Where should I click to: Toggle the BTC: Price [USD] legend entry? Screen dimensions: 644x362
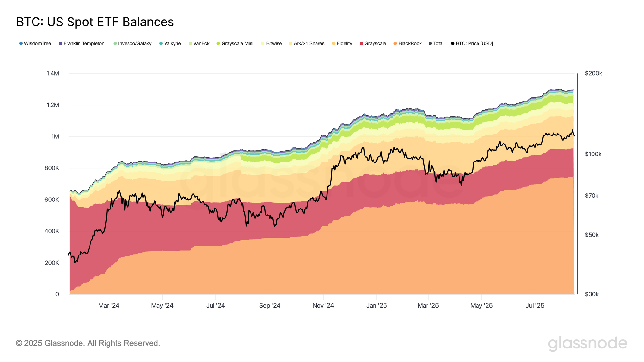tap(472, 43)
